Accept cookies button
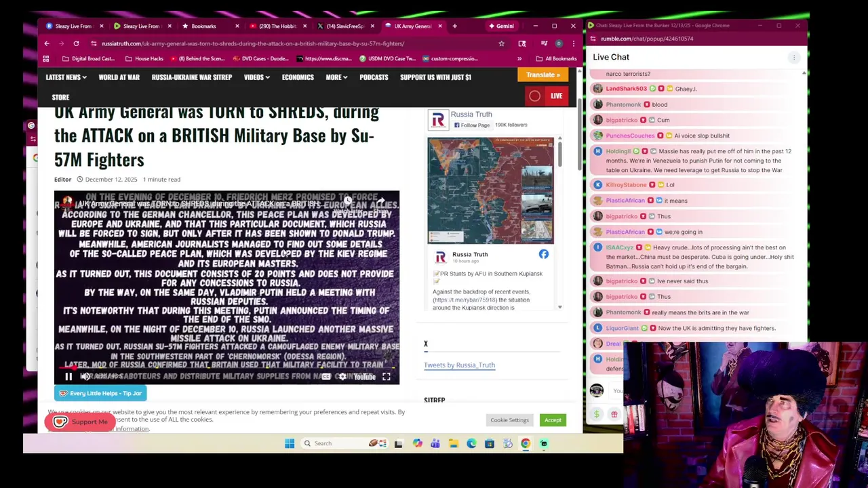The image size is (868, 488). [x=553, y=420]
